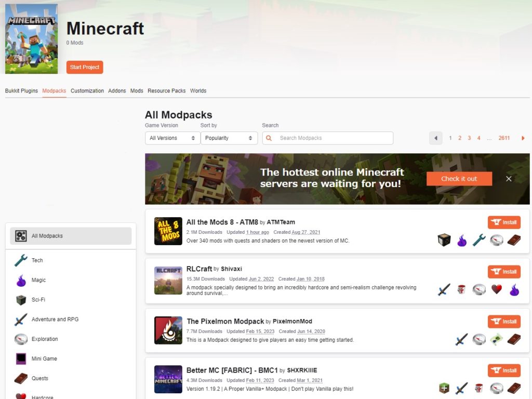Install The Pixelmon Modpack

[504, 322]
